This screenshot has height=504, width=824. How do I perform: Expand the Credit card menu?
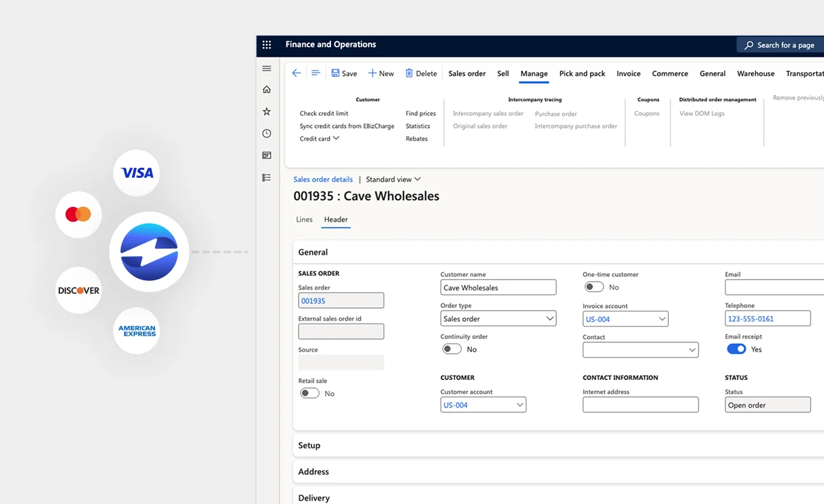[320, 139]
